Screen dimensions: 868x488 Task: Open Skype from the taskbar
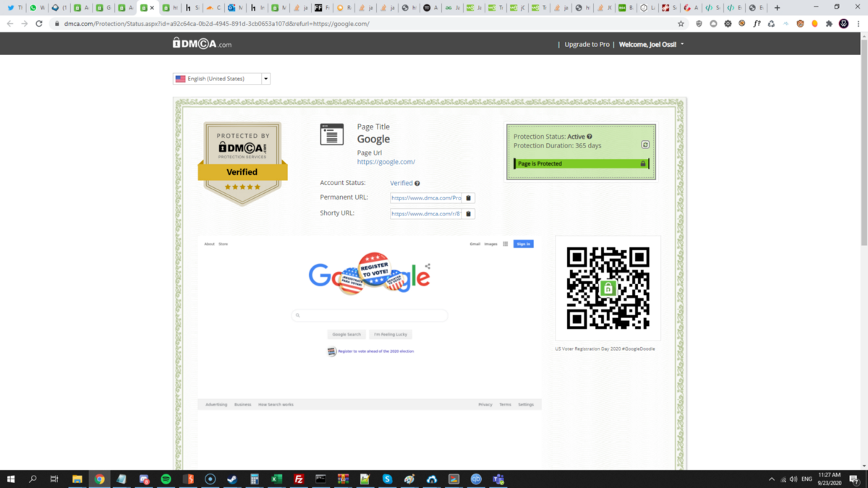pyautogui.click(x=387, y=479)
